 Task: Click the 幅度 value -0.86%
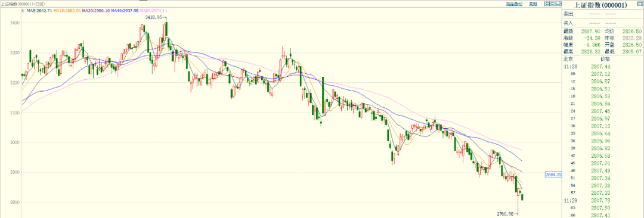point(592,45)
